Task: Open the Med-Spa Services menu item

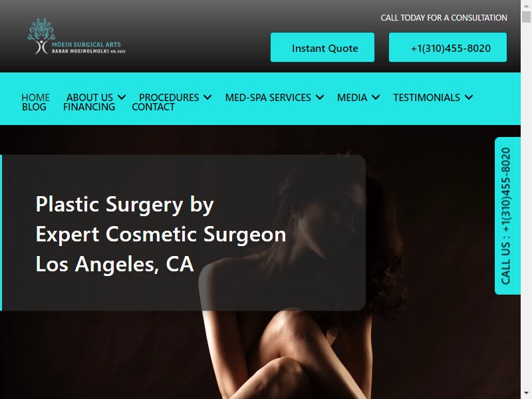Action: [268, 97]
